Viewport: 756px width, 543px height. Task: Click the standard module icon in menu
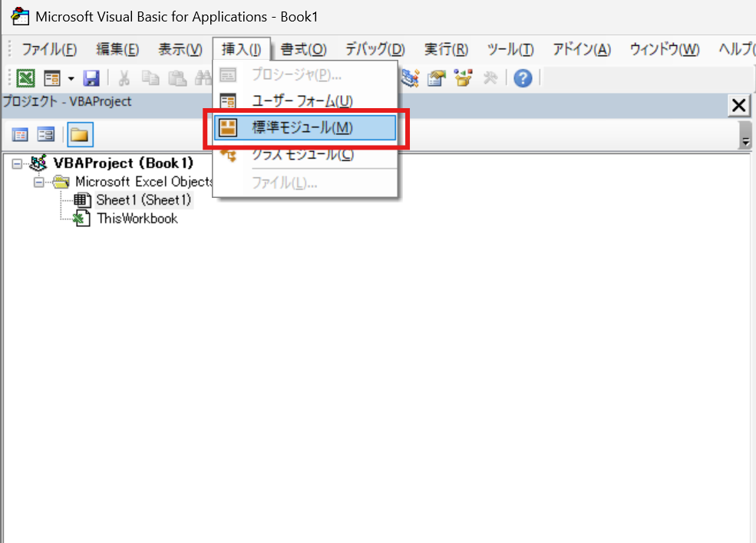(x=228, y=127)
